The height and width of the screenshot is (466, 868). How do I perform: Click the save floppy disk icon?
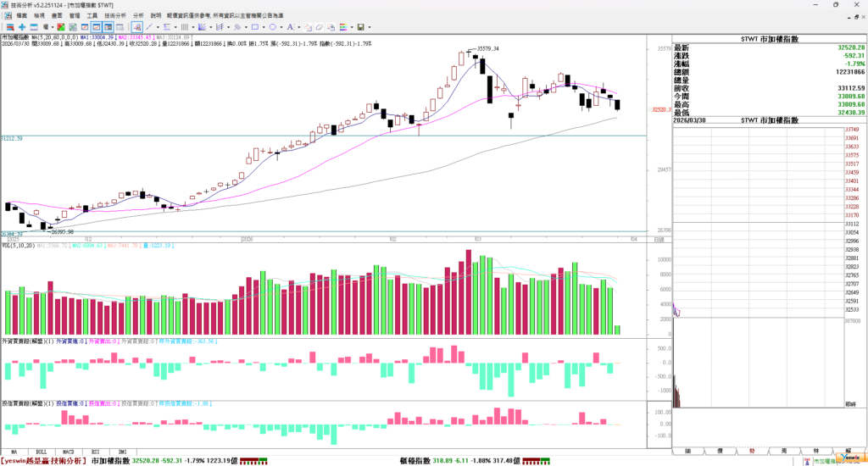tap(360, 27)
